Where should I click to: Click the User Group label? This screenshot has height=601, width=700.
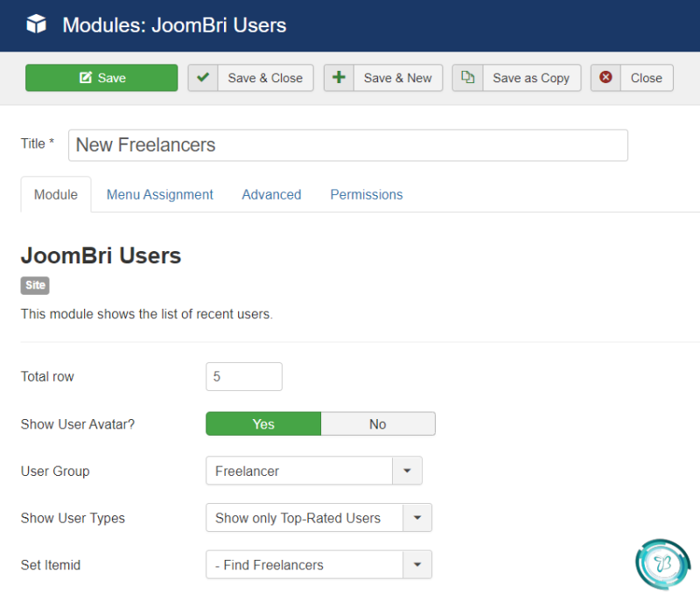(x=55, y=472)
